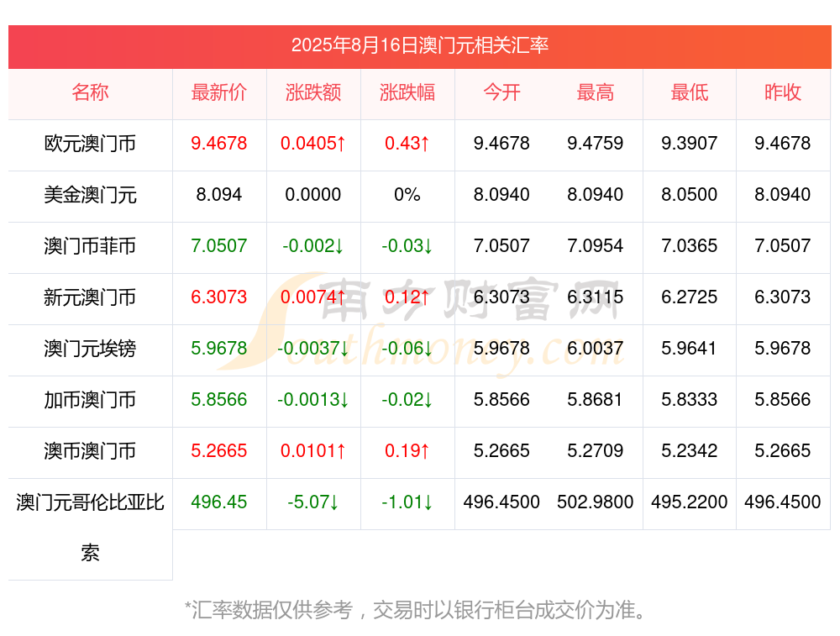This screenshot has height=636, width=840.
Task: Click the row name 澳门元哥伦比亚比索
Action: click(90, 528)
